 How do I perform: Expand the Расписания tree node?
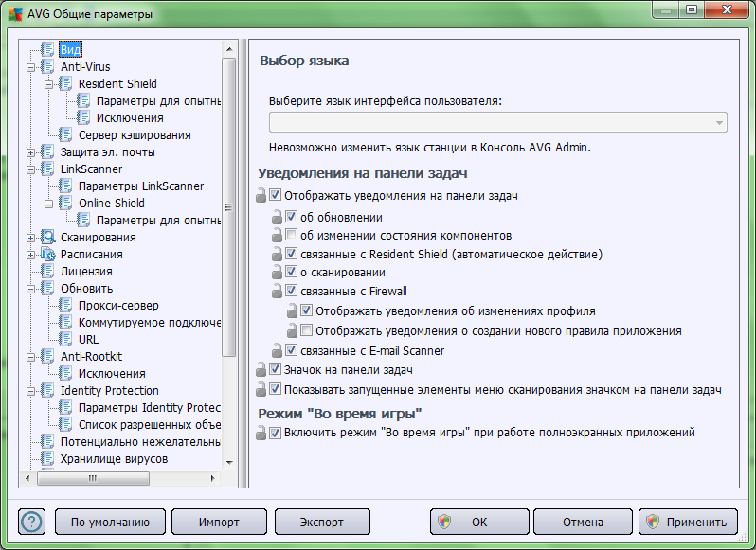31,255
